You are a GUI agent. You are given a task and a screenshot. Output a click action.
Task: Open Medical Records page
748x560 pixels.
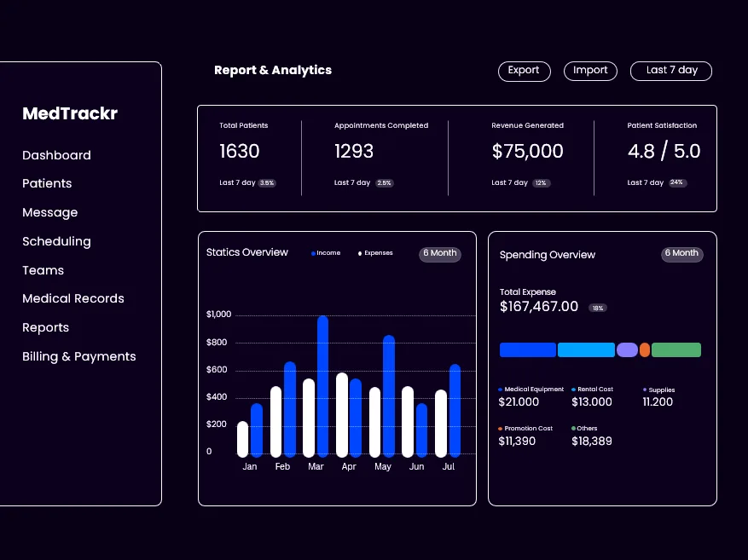tap(73, 298)
